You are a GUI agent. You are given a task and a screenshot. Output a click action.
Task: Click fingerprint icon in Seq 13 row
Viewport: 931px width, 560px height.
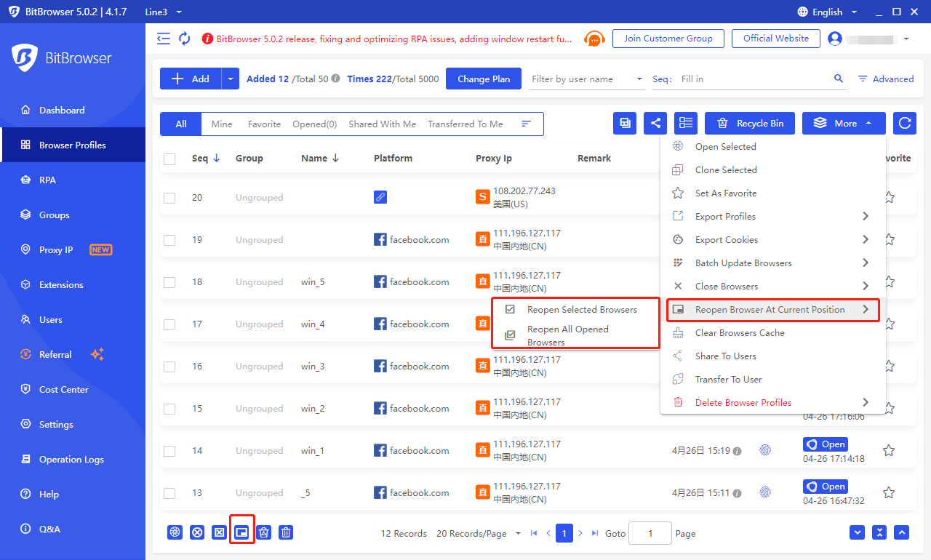pos(765,492)
